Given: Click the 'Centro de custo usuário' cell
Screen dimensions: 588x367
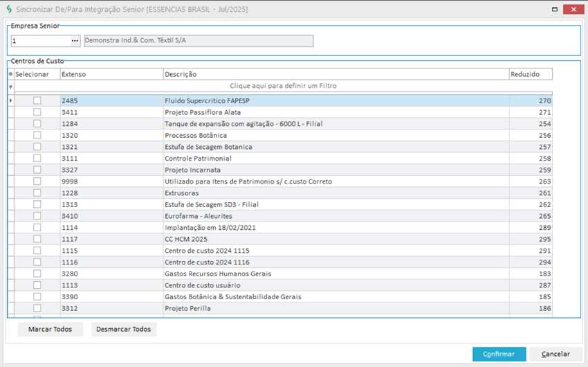Looking at the screenshot, I should pyautogui.click(x=336, y=285).
